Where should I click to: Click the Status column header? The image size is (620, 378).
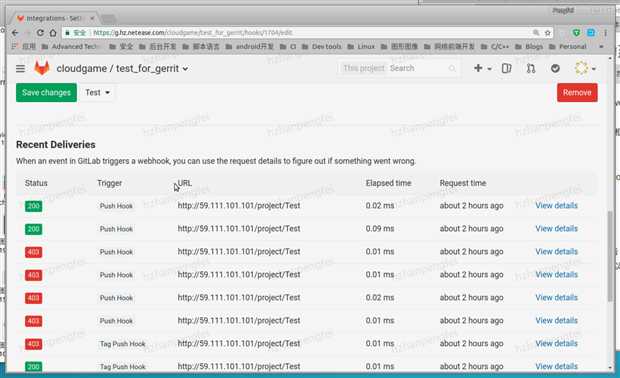point(36,183)
